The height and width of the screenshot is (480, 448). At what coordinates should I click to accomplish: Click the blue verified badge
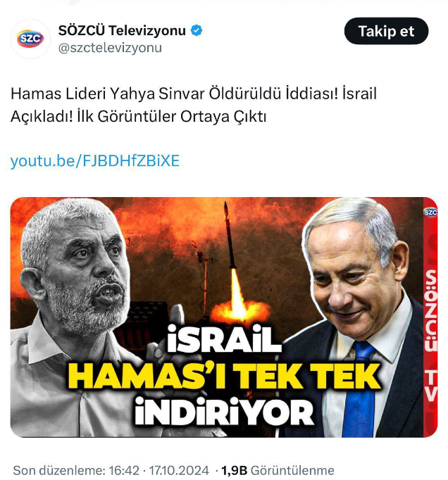(197, 30)
